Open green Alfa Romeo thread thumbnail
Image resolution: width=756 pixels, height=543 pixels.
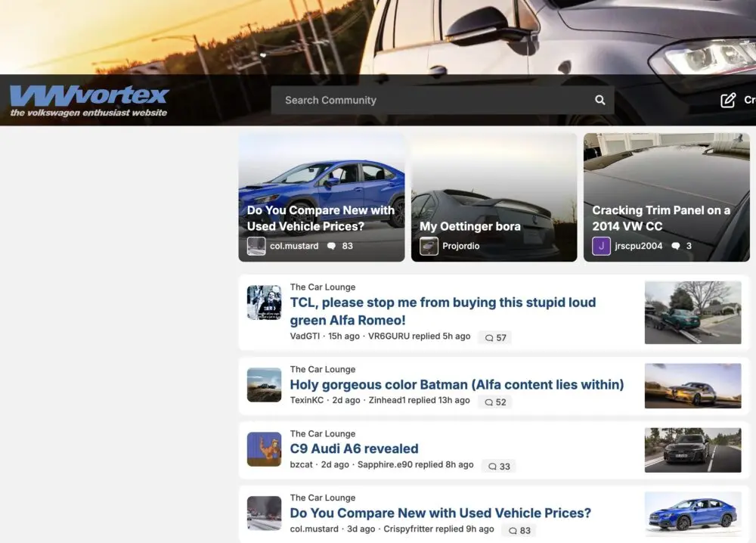click(692, 312)
